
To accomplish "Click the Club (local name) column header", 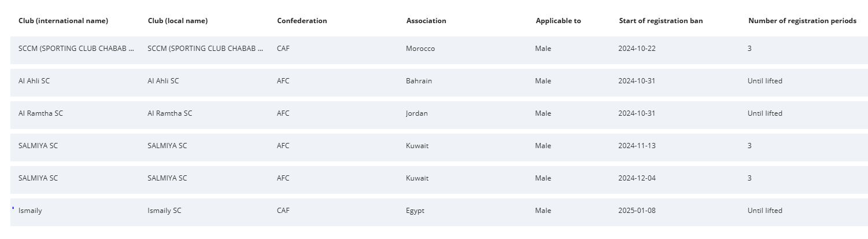I will [x=178, y=21].
